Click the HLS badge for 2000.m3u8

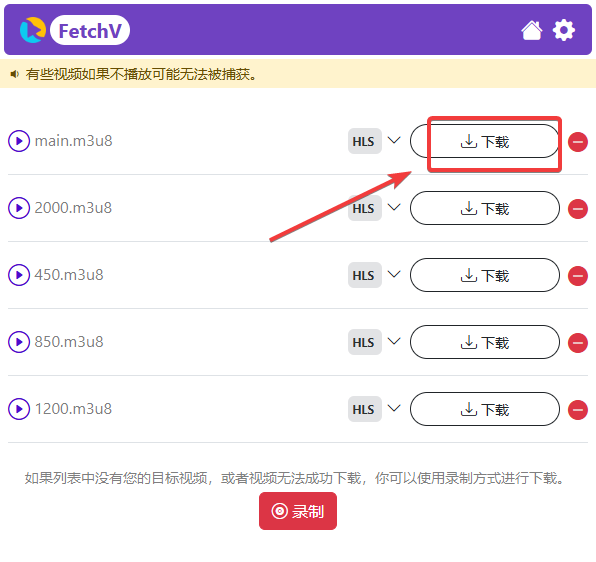365,208
